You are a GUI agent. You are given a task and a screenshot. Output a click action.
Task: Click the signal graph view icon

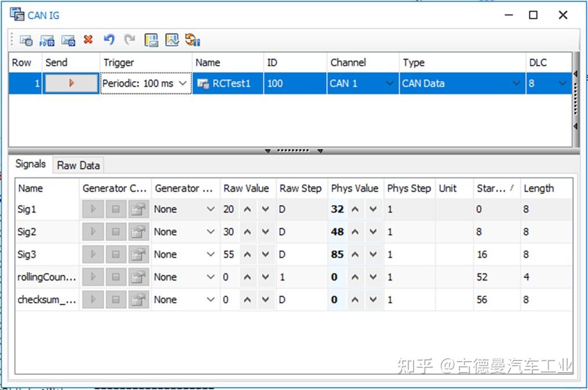[x=170, y=40]
